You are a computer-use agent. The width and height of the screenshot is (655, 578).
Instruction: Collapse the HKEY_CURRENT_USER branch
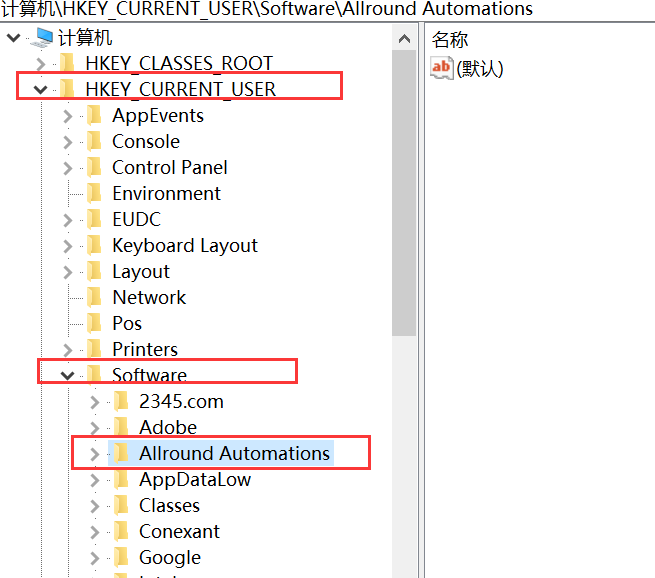click(x=40, y=89)
